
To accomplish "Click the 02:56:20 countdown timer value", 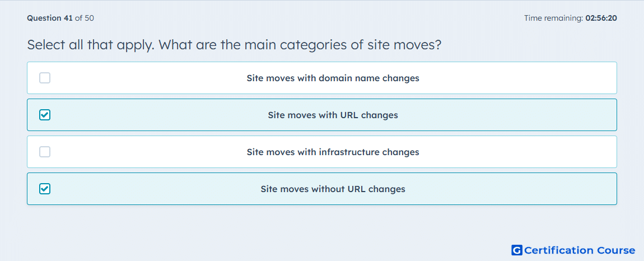I will 601,18.
